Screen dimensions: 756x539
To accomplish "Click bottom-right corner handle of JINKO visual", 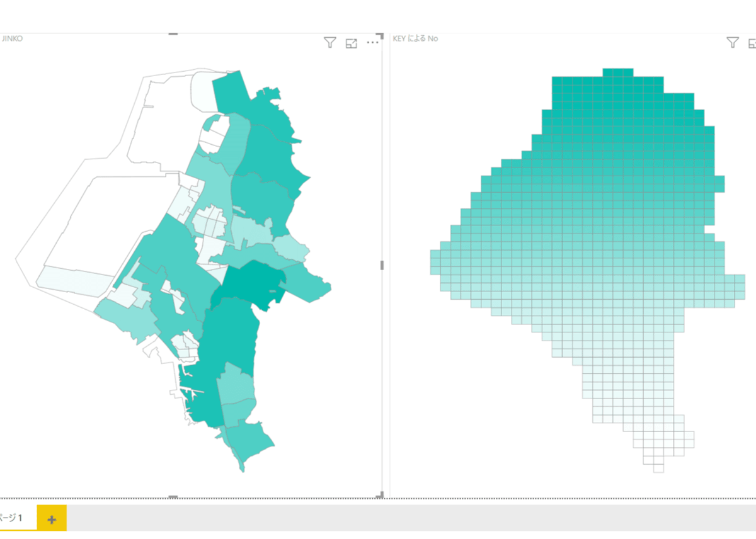I will 380,496.
